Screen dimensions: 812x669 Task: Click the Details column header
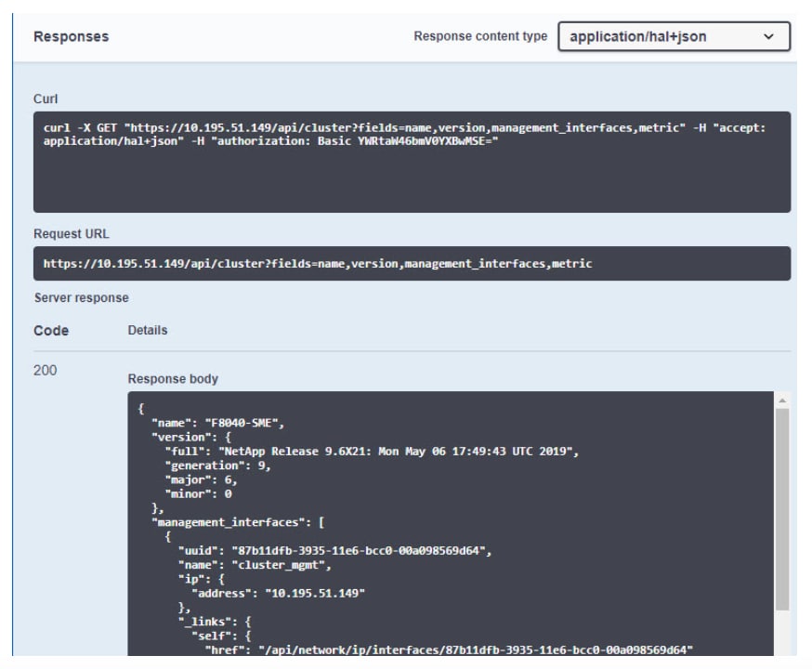pyautogui.click(x=148, y=330)
